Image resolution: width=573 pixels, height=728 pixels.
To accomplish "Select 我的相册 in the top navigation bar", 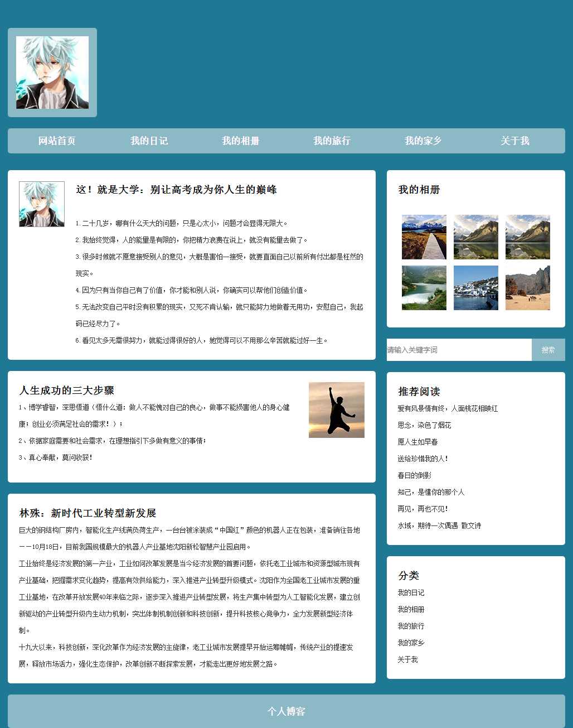I will pos(240,141).
